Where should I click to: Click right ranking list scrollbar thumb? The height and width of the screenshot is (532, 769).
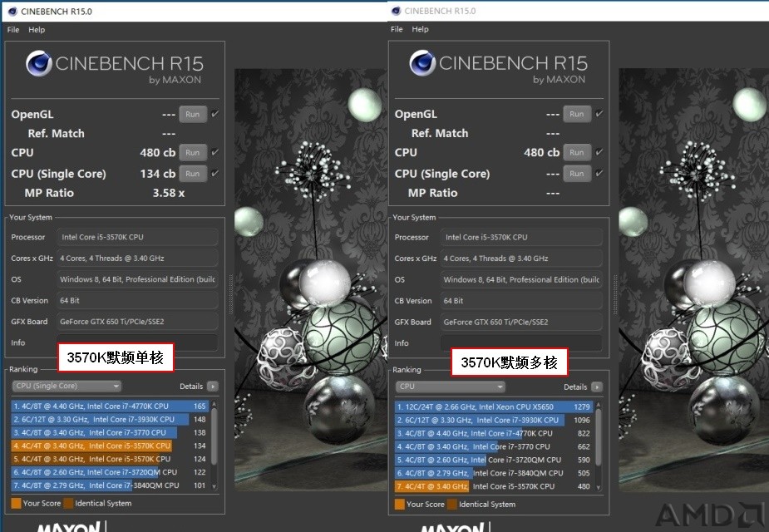click(x=598, y=437)
